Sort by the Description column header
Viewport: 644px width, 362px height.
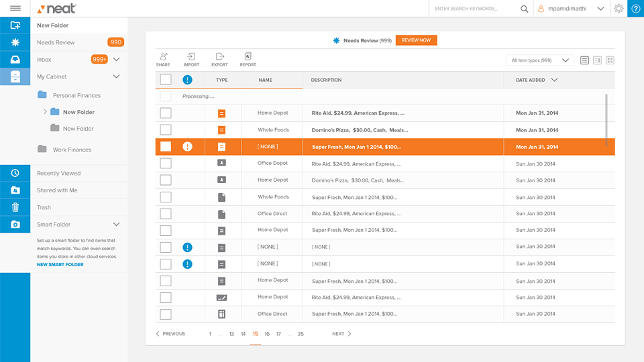(326, 80)
